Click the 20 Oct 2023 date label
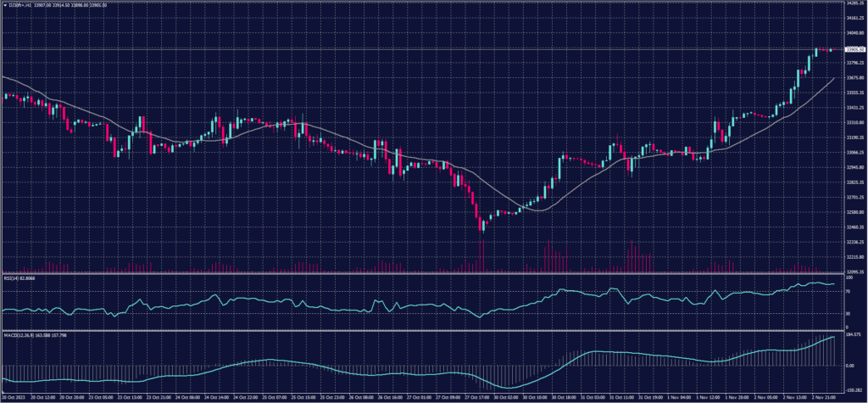The width and height of the screenshot is (868, 403). [15, 397]
